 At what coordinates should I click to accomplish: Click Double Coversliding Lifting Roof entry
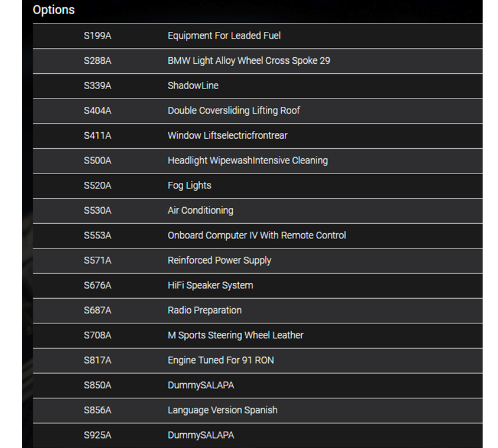(233, 110)
